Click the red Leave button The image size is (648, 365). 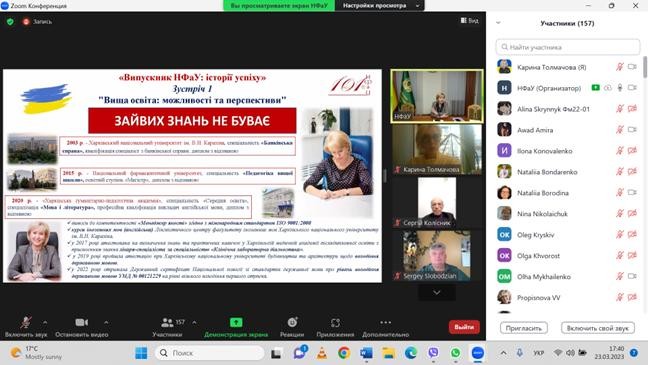[x=464, y=327]
